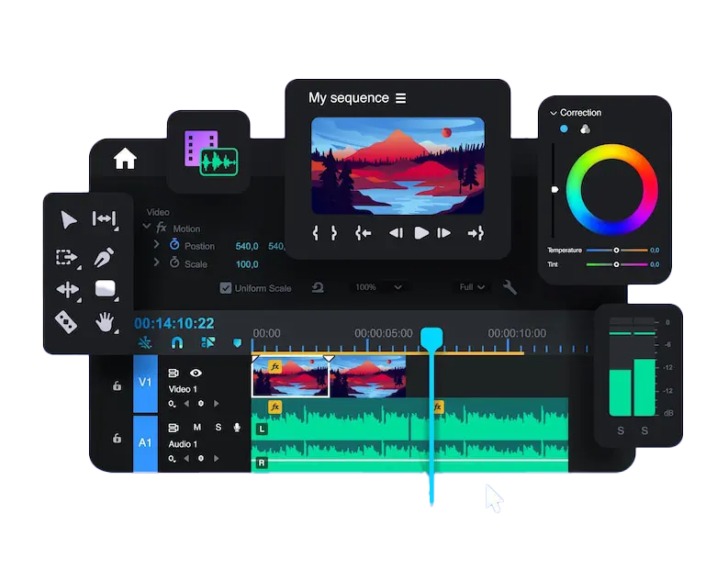Screen dimensions: 728x569
Task: Toggle the timeline Snap magnet icon
Action: point(176,342)
